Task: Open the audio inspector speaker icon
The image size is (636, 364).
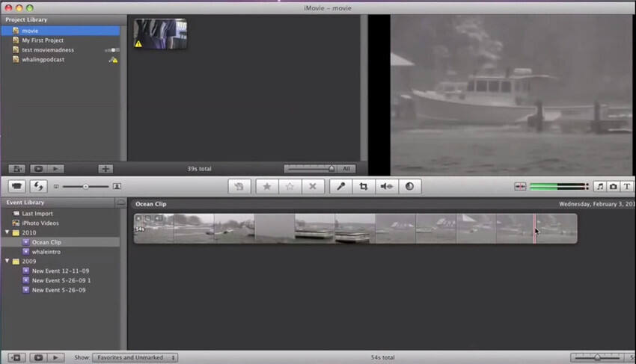Action: (x=387, y=186)
